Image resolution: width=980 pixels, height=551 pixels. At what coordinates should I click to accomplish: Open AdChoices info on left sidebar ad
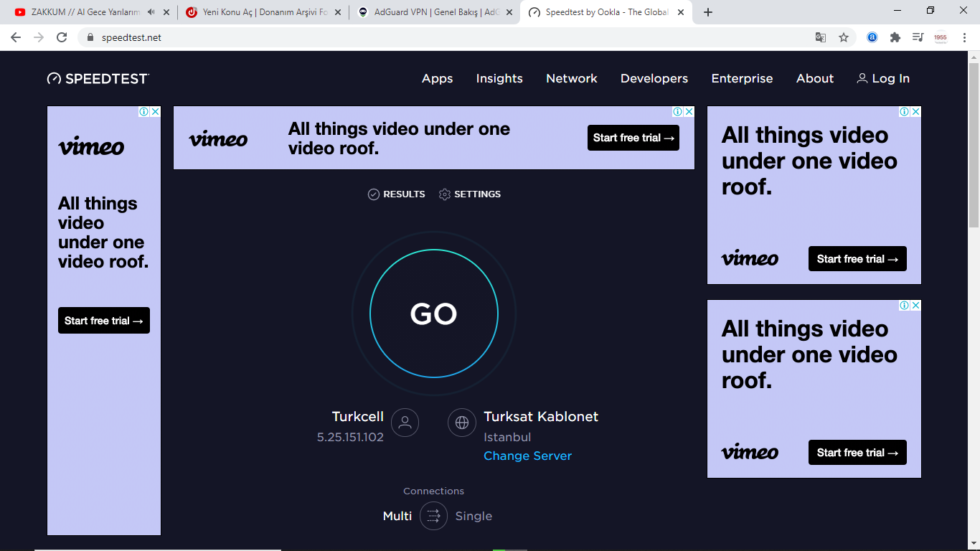tap(144, 112)
